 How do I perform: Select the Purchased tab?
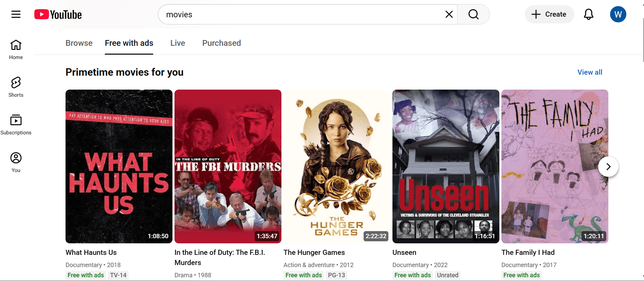221,43
